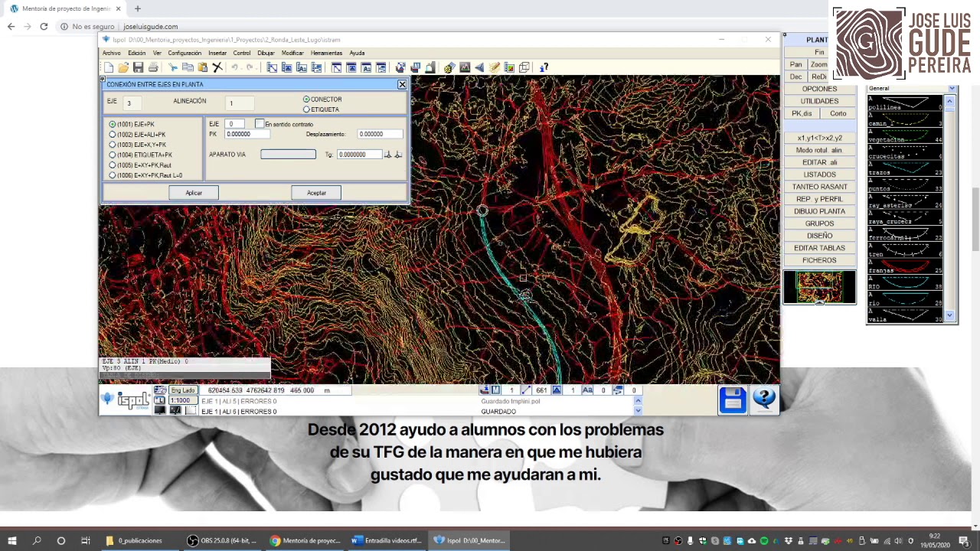Click the Aceptar button
980x551 pixels.
pyautogui.click(x=316, y=193)
